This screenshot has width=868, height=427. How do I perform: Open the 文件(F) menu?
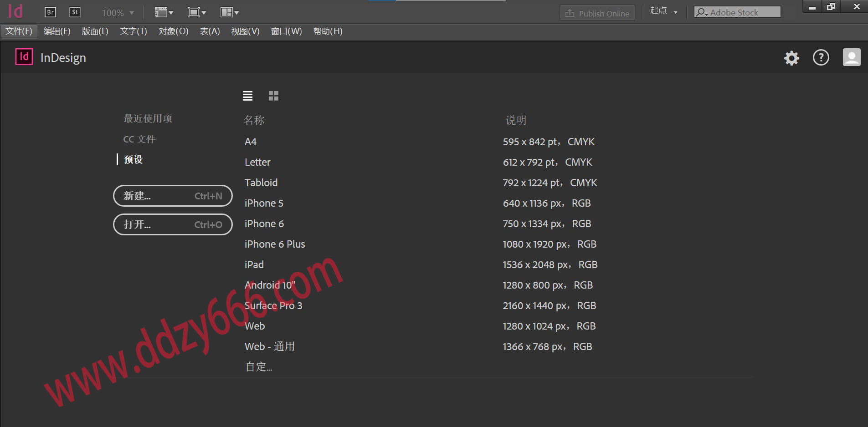pyautogui.click(x=19, y=31)
